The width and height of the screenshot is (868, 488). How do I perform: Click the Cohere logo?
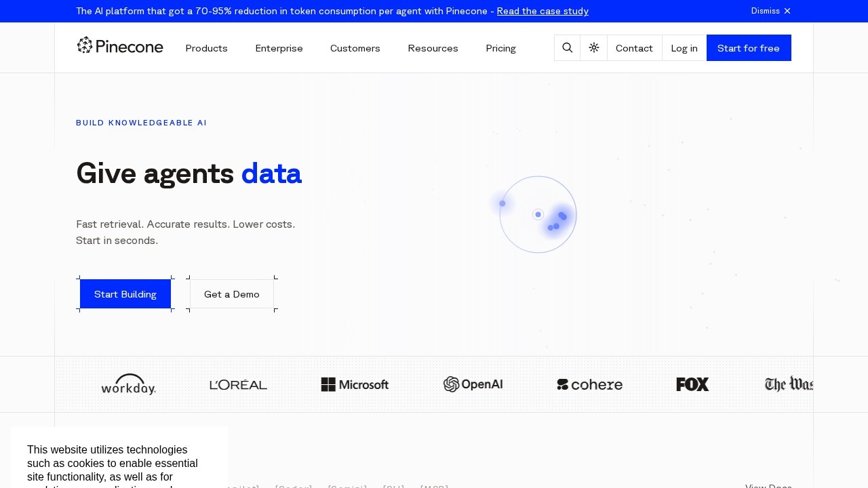click(589, 384)
